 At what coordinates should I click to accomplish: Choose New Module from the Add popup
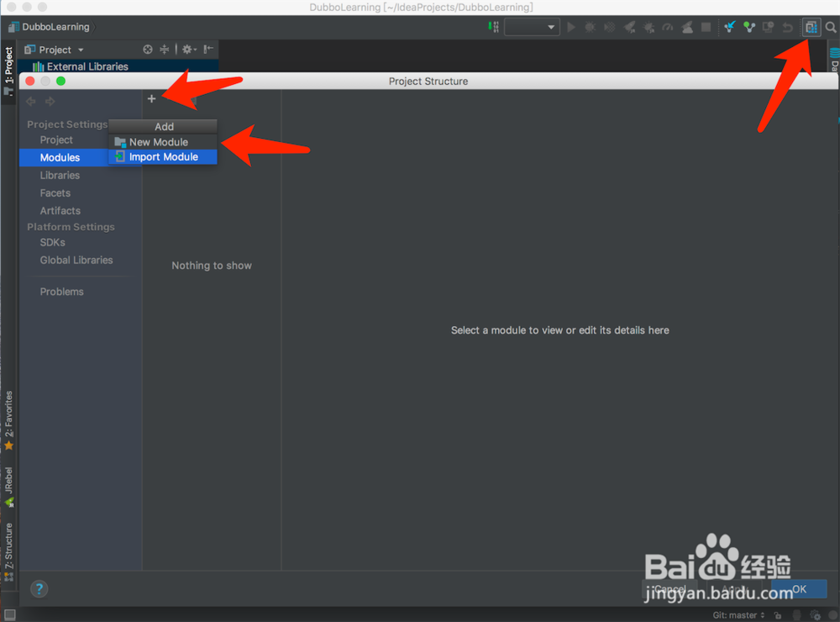pyautogui.click(x=163, y=142)
